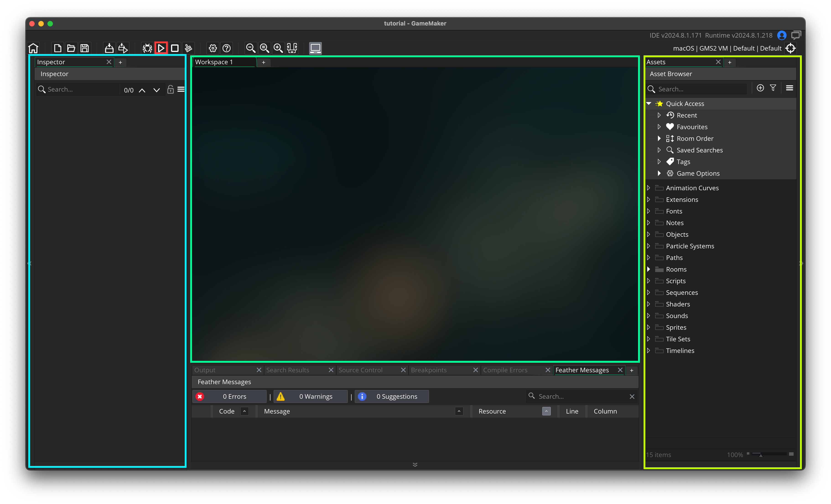Create an executable with the Create Executable icon
831x504 pixels.
pyautogui.click(x=109, y=48)
